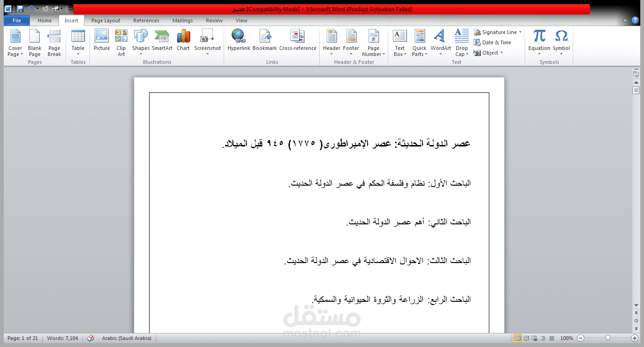This screenshot has width=644, height=347.
Task: Open Page Number options
Action: click(x=374, y=43)
